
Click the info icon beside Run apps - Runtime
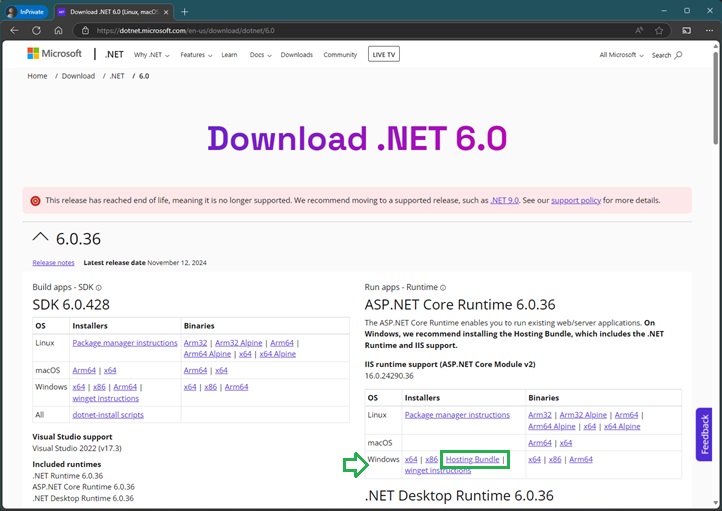(443, 288)
